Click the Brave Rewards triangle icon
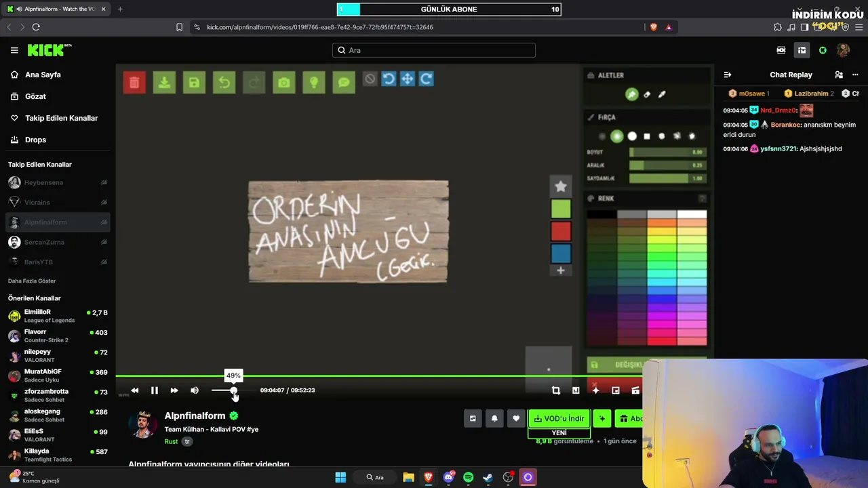 coord(669,27)
